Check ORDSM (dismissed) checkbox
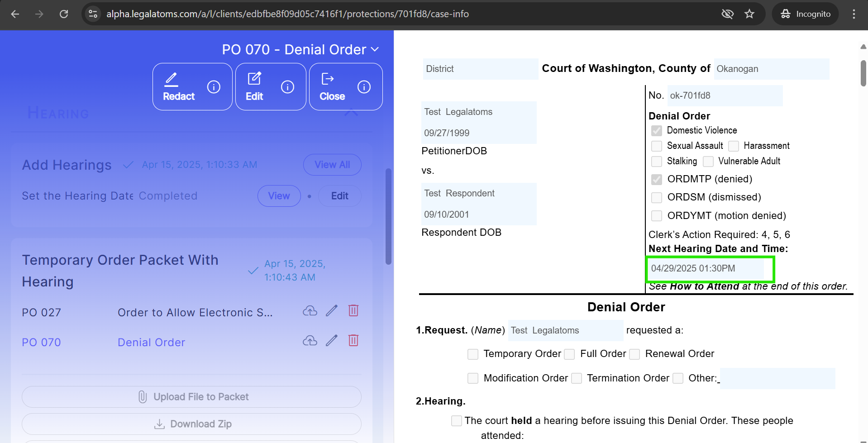The height and width of the screenshot is (443, 868). coord(657,198)
